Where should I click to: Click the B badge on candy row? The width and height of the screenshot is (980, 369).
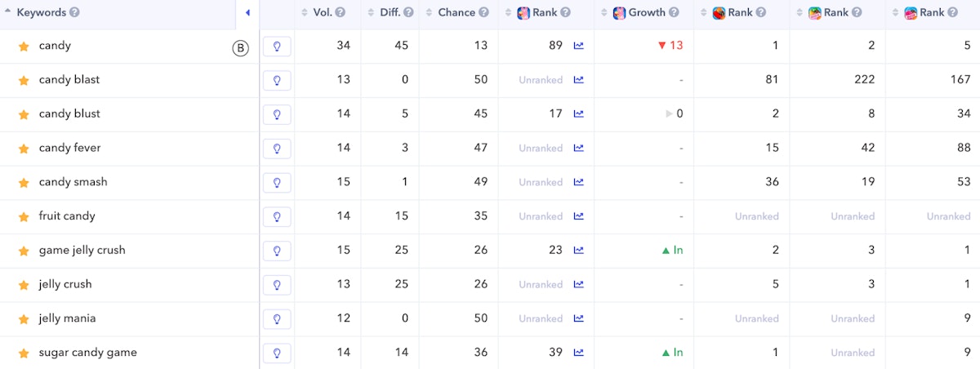click(x=241, y=48)
